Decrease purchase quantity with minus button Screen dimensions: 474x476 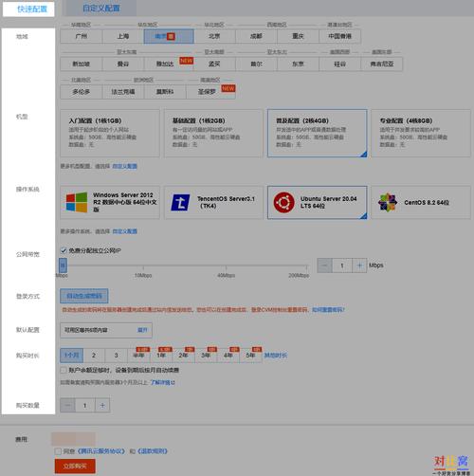[67, 405]
